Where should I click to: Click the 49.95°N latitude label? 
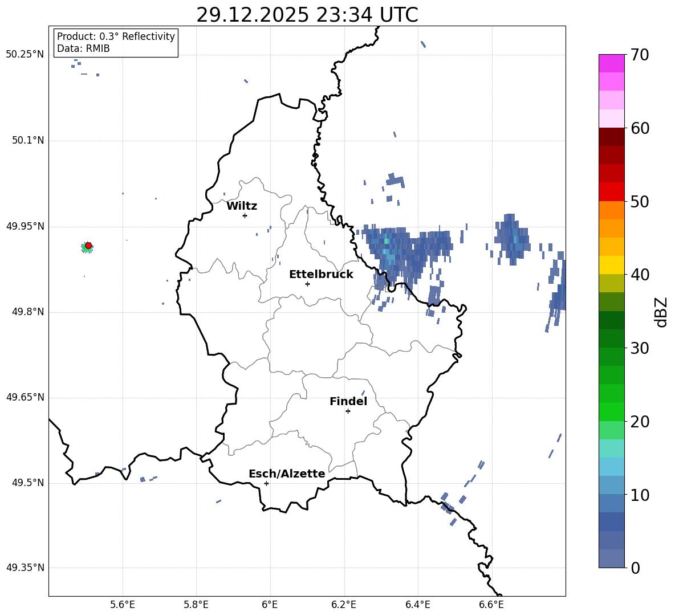pos(25,226)
